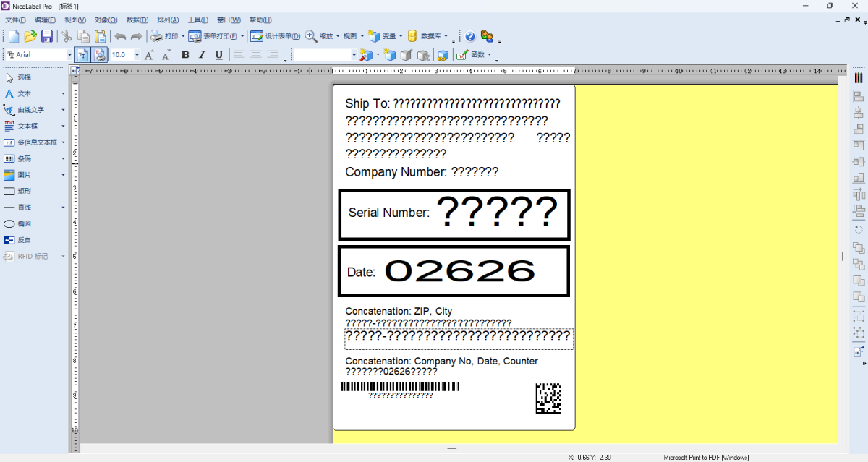Select the 条码 (barcode) tool
This screenshot has width=868, height=462.
tap(24, 158)
